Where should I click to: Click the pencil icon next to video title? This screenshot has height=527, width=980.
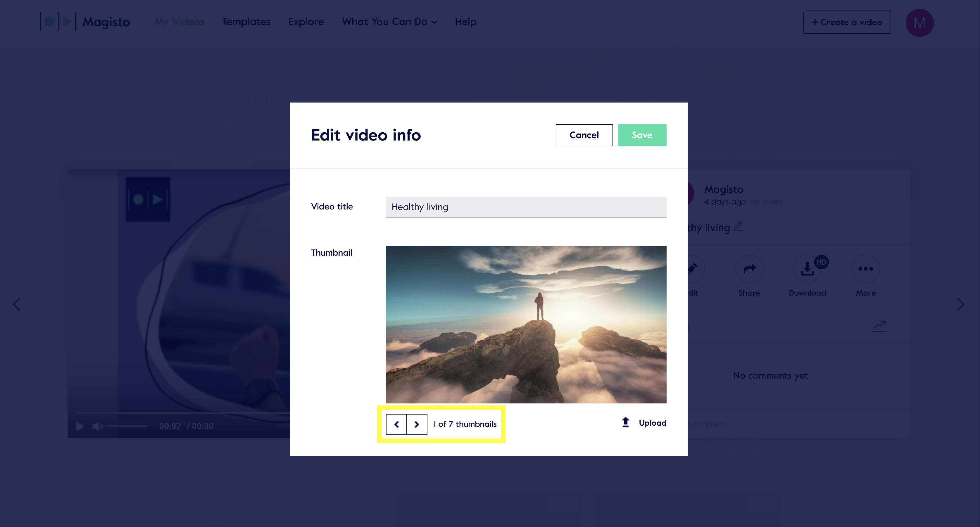[x=738, y=227]
